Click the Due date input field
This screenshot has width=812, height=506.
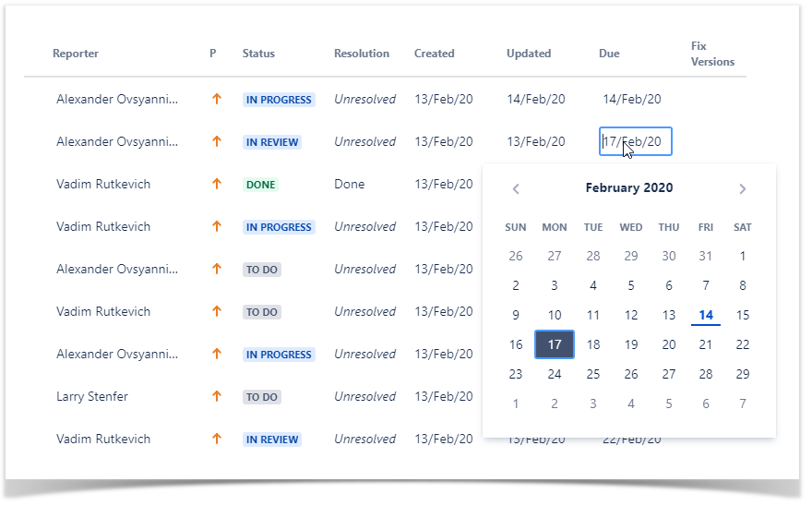pos(635,142)
